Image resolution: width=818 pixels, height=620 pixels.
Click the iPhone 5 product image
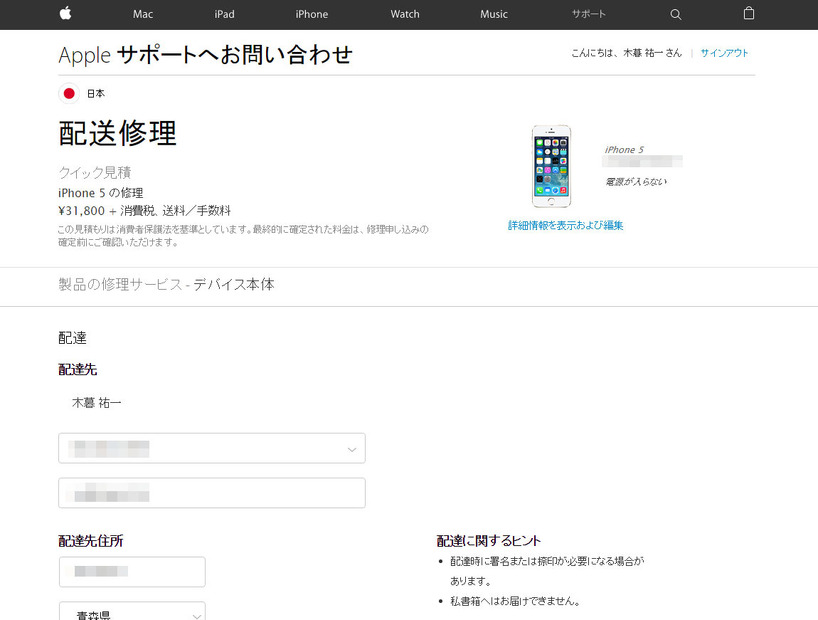point(551,166)
